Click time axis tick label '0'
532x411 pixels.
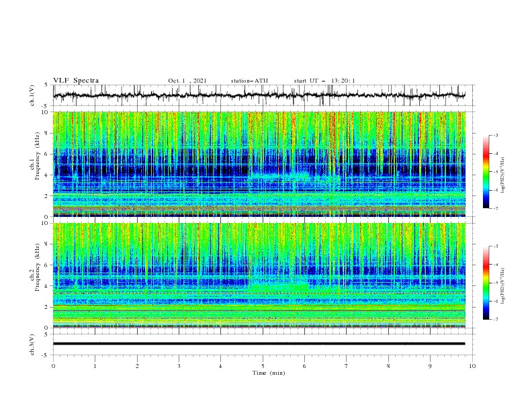[x=53, y=366]
